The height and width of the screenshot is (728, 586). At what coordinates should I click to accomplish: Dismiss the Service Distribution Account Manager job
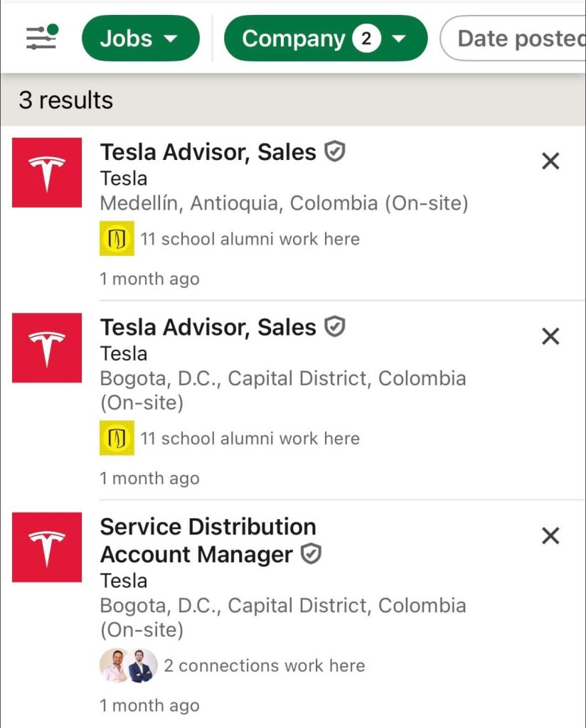coord(550,535)
